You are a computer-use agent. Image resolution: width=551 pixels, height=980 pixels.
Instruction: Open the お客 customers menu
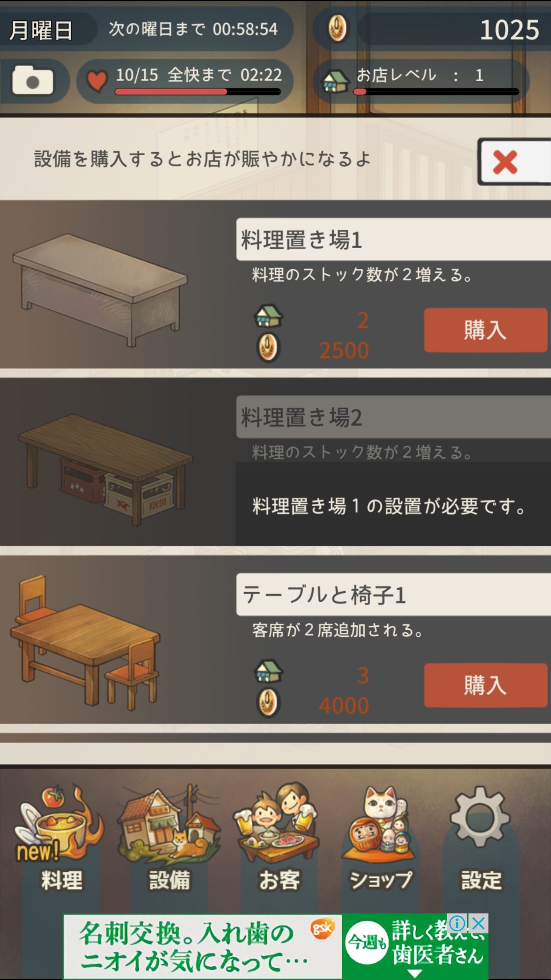(279, 838)
